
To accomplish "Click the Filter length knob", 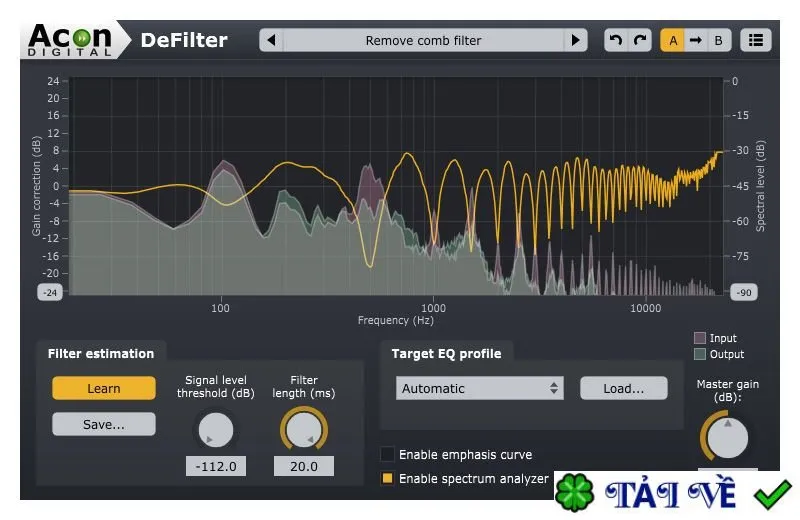I will coord(304,429).
